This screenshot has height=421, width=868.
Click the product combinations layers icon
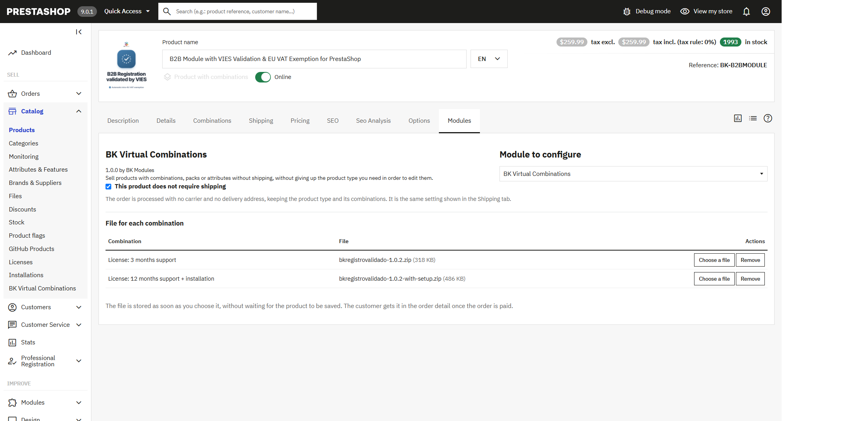pos(167,77)
